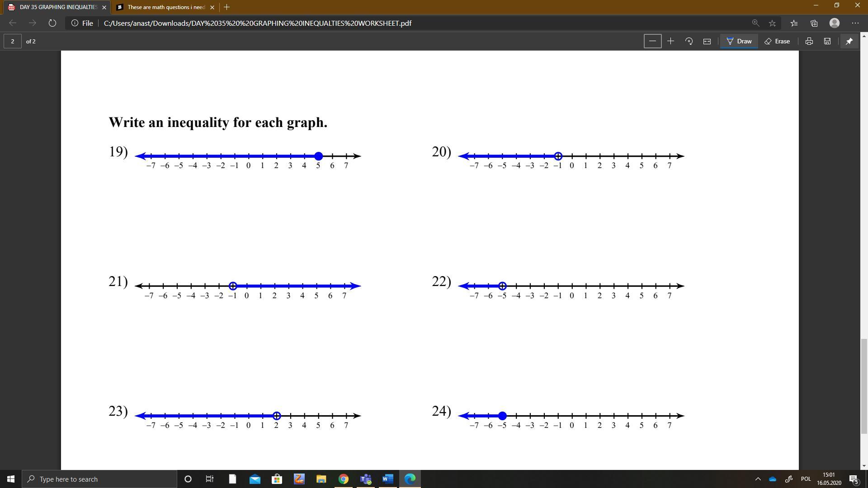Open the Collections panel

point(814,23)
